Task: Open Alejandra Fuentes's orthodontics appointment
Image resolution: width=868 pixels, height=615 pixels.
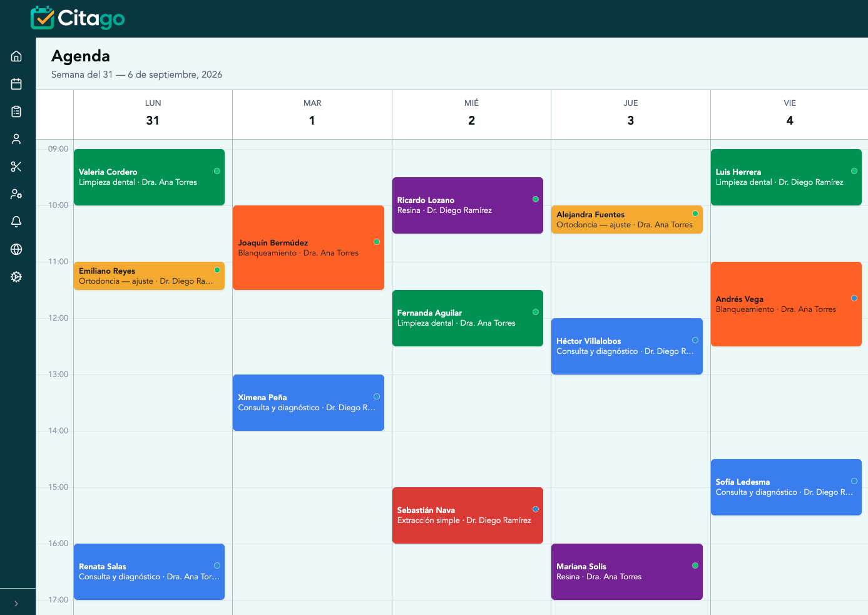Action: (627, 220)
